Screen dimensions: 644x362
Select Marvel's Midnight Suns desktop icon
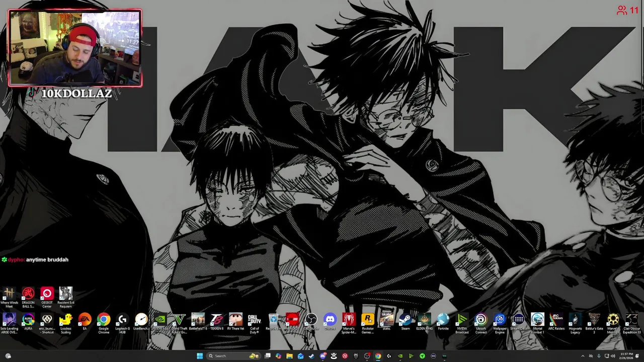point(613,323)
